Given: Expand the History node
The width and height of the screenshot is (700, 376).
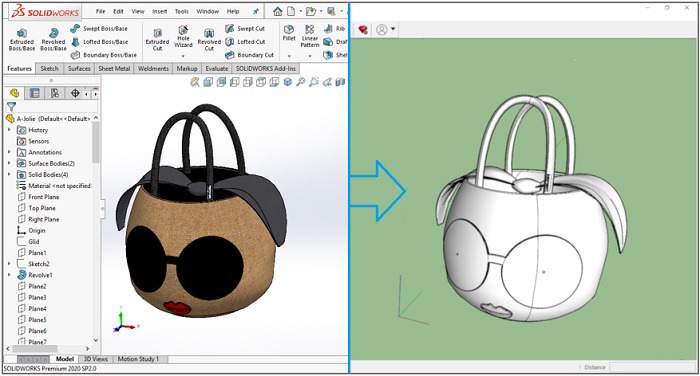Looking at the screenshot, I should click(x=9, y=130).
